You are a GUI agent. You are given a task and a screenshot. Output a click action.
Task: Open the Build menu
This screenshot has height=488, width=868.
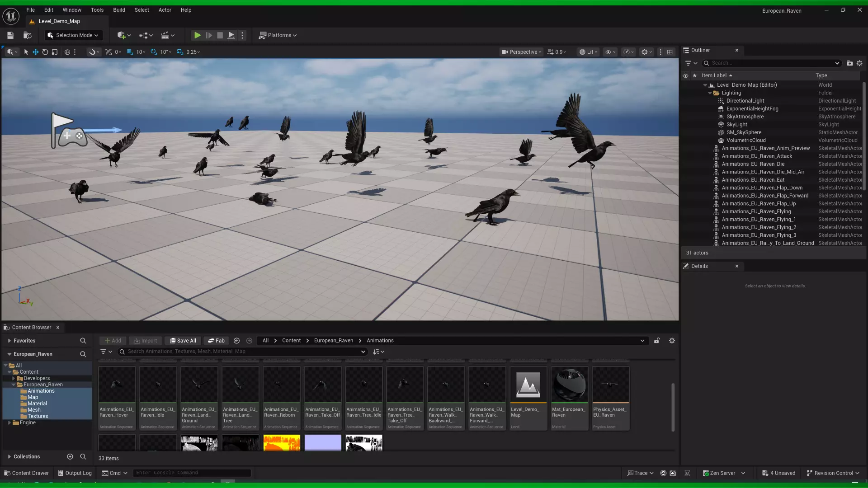coord(119,10)
